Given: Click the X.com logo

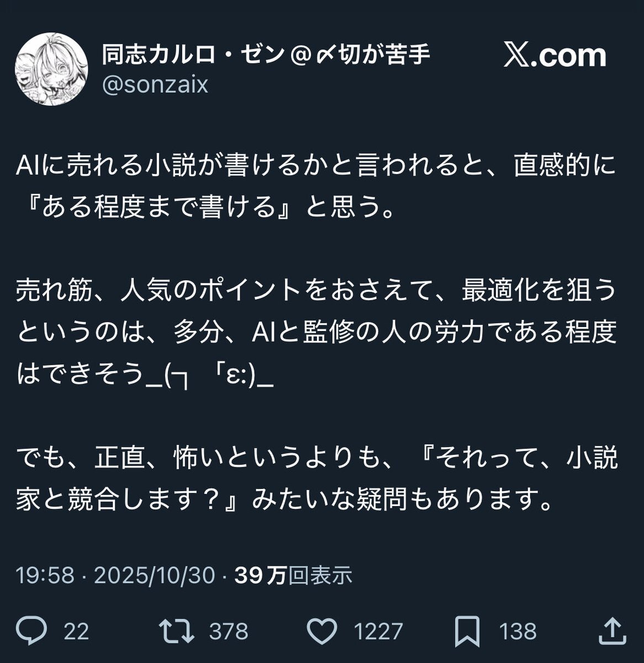Looking at the screenshot, I should [x=555, y=55].
